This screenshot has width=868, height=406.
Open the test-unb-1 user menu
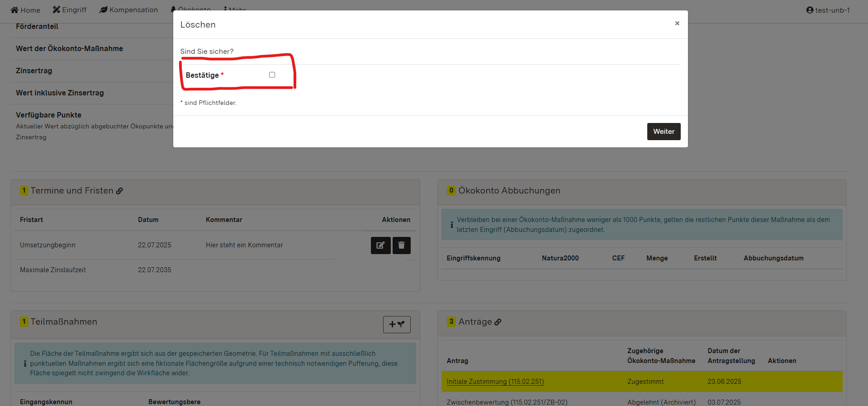[828, 10]
